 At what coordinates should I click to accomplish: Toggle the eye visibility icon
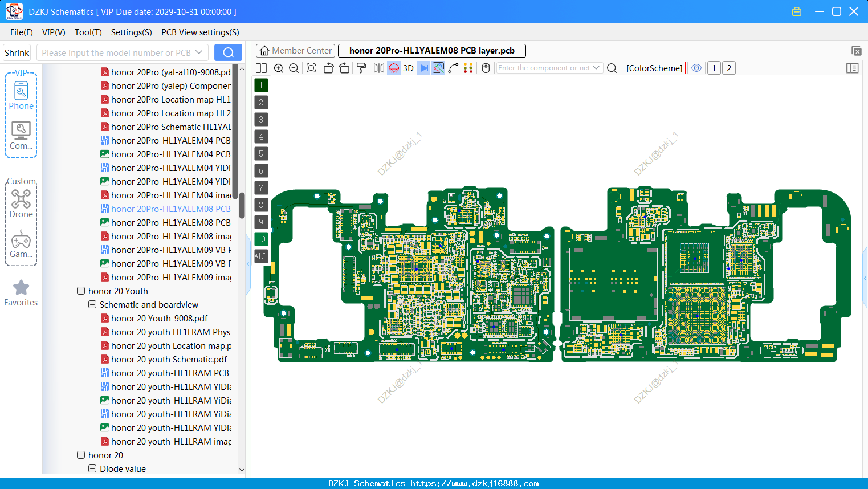[696, 68]
